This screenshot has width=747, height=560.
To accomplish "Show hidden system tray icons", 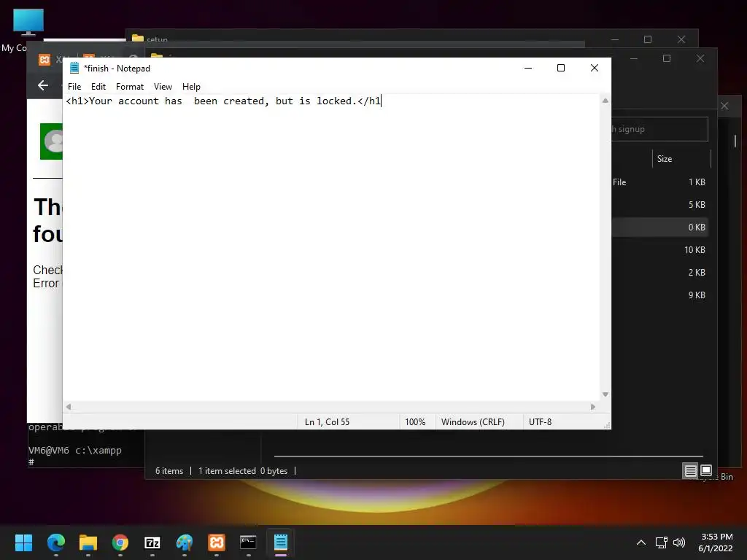I will 641,542.
